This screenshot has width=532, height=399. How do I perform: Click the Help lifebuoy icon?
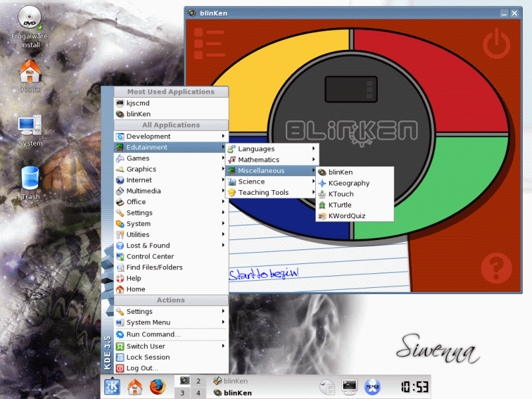point(120,279)
